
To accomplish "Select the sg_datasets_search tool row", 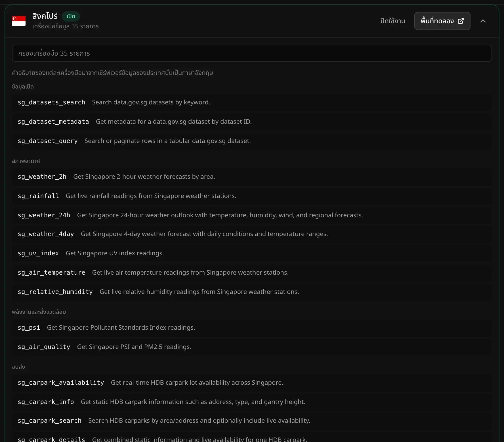I will (252, 102).
